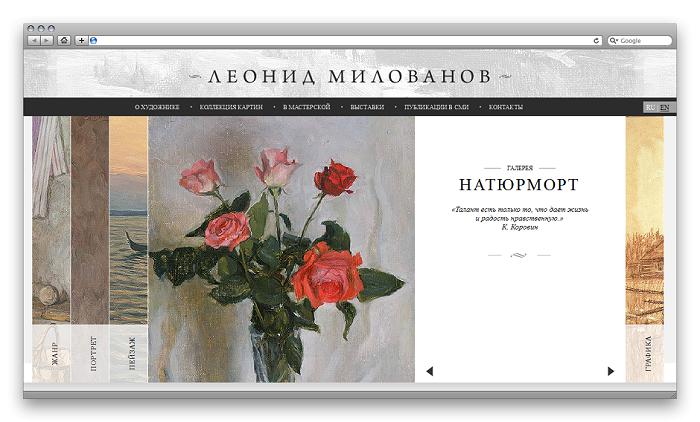Go to the КОНТАКТЫ page

506,107
